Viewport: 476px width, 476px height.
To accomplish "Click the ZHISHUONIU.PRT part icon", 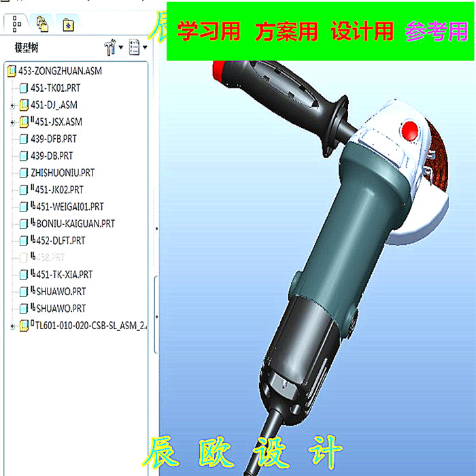I will [23, 173].
